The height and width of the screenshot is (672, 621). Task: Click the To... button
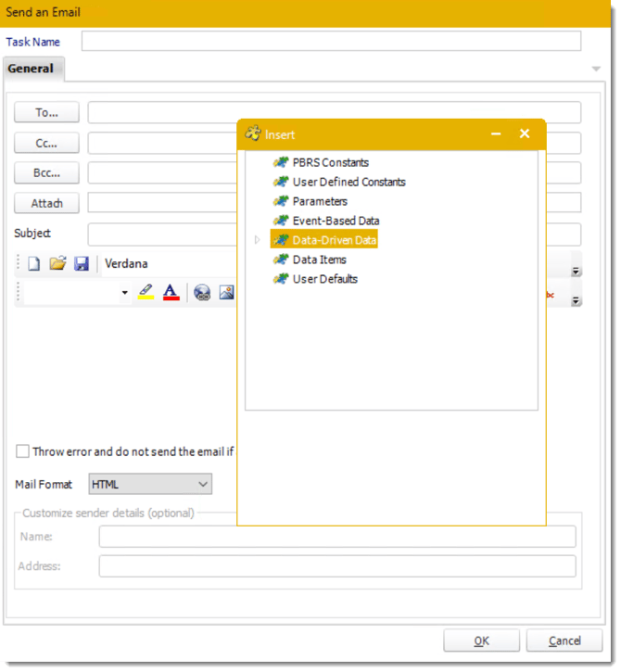click(x=46, y=112)
